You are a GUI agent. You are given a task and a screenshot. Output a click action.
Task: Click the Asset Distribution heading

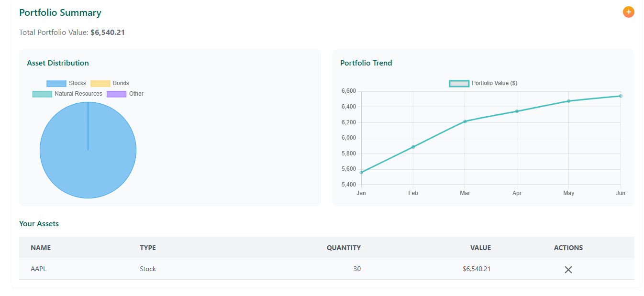point(58,63)
